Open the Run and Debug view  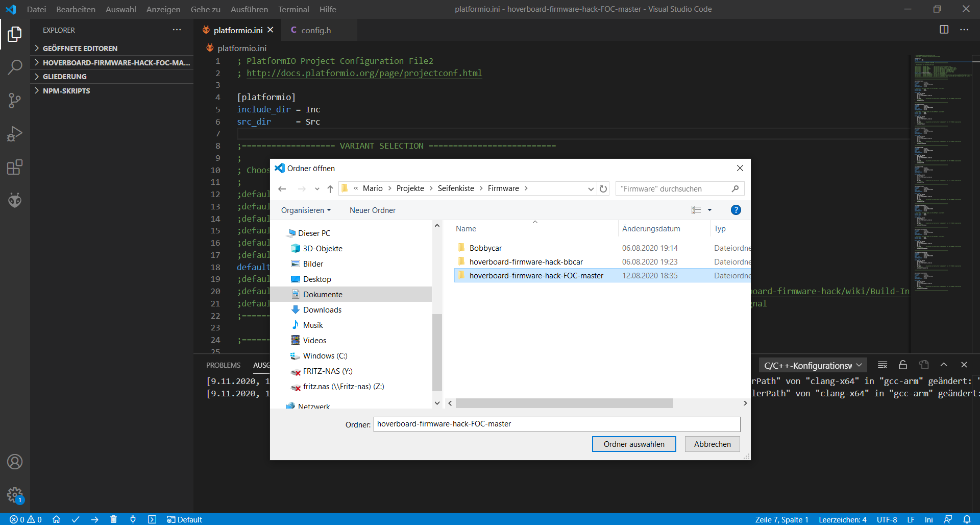click(x=15, y=134)
